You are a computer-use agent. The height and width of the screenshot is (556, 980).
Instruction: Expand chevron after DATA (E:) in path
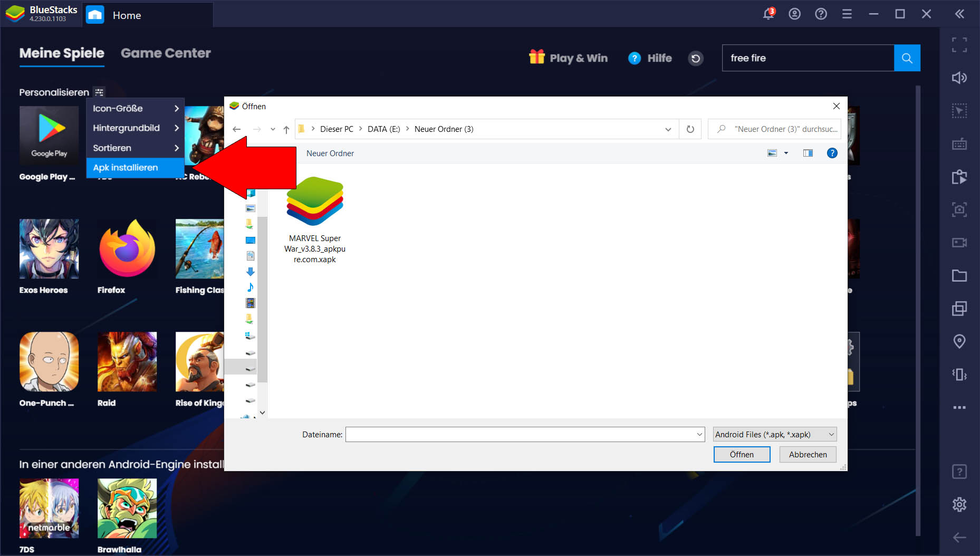point(407,129)
